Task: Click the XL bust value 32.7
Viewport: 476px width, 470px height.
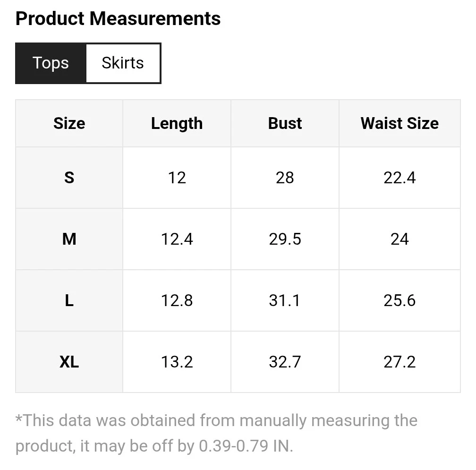Action: tap(285, 362)
